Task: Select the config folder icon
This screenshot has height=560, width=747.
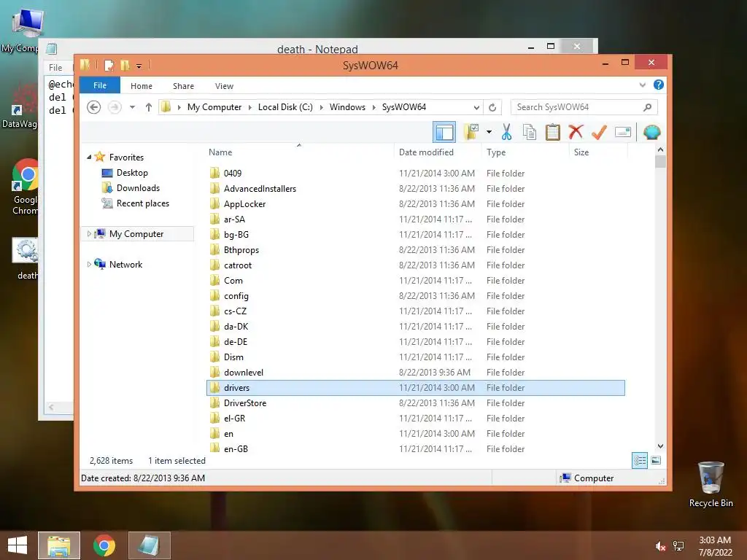Action: coord(215,296)
